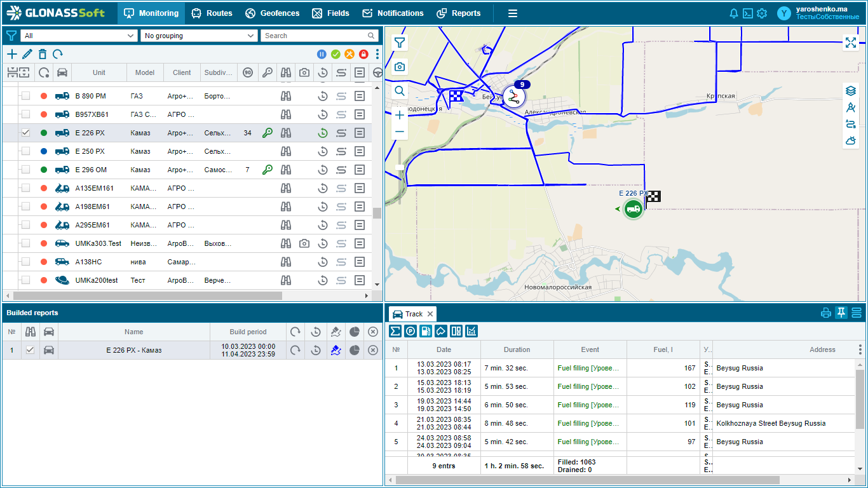
Task: Open the map filter funnel tool
Action: coord(400,43)
